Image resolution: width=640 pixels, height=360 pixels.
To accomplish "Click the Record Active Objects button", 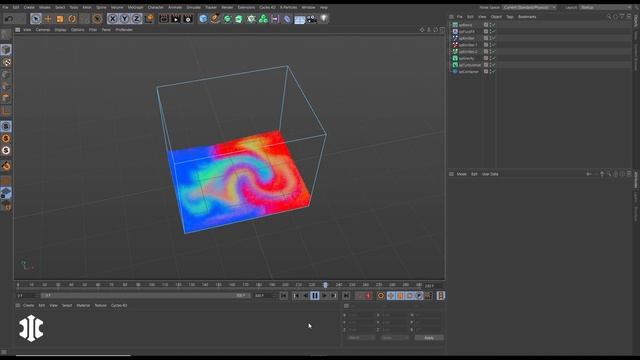I will [x=367, y=296].
